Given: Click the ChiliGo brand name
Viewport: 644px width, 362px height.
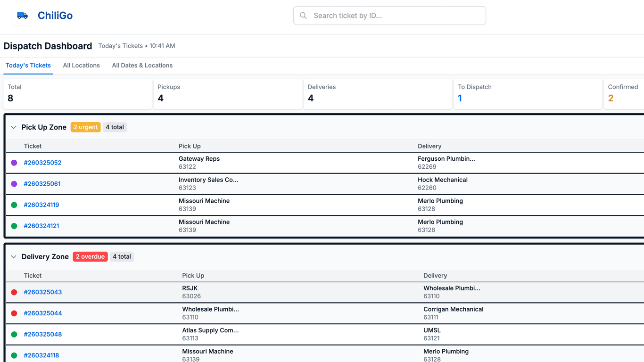Looking at the screenshot, I should 55,16.
